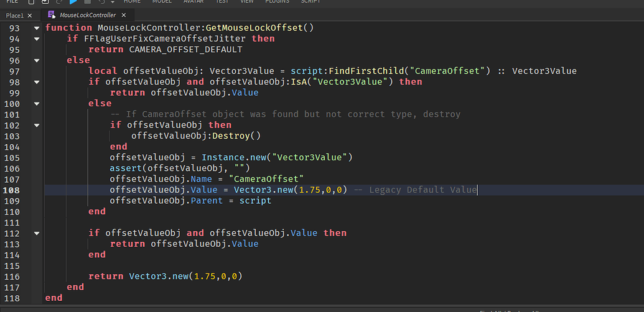Viewport: 644px width, 312px height.
Task: Click line number 111 in the gutter
Action: click(x=11, y=223)
